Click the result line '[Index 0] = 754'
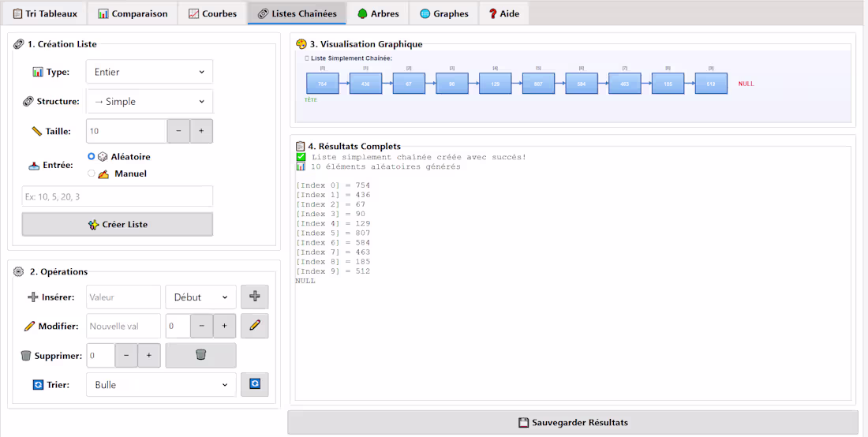 333,185
